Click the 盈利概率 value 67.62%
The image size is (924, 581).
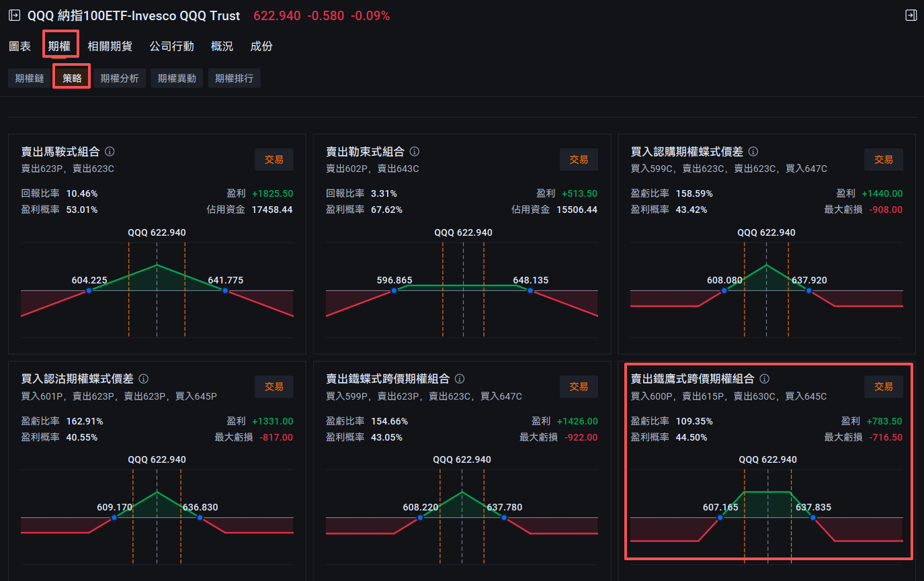click(386, 210)
